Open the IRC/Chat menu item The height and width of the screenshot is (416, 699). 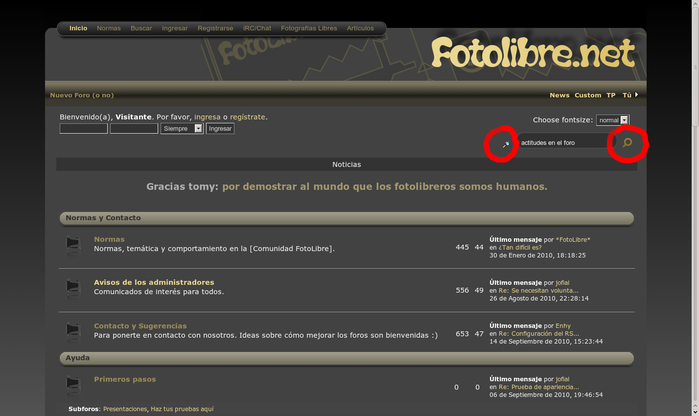(x=257, y=28)
